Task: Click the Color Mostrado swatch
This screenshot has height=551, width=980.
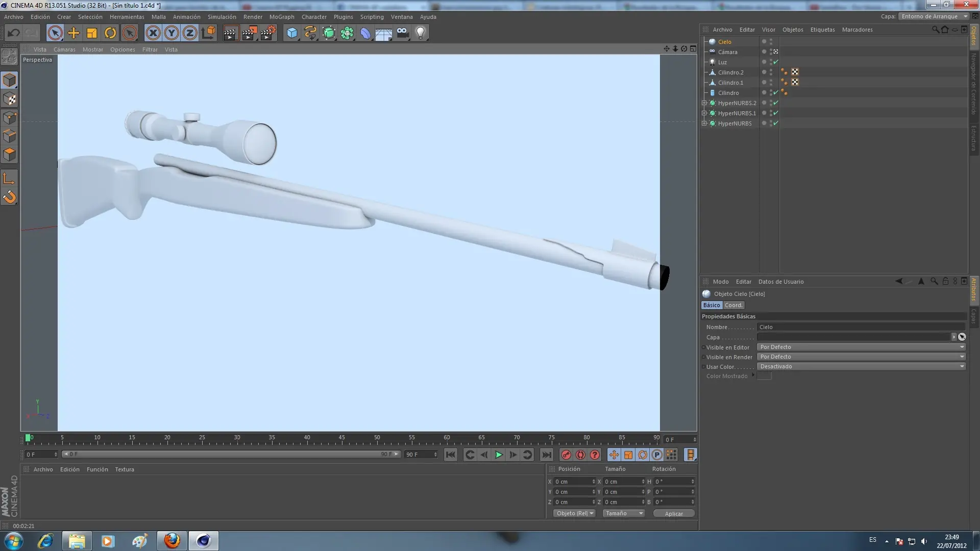Action: [764, 376]
